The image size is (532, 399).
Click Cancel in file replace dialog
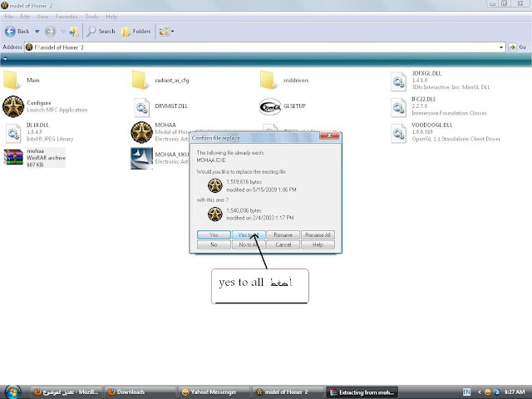(283, 244)
